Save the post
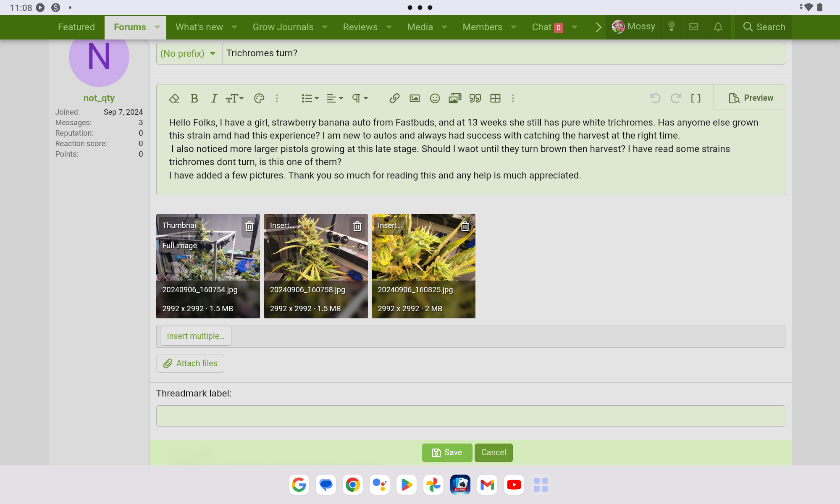 (x=447, y=453)
